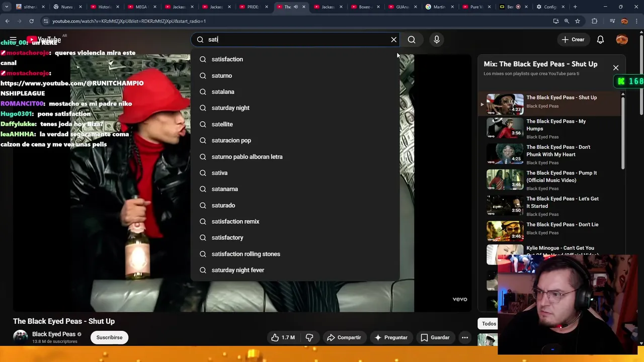Close the Mix playlist panel
644x362 pixels.
tap(615, 67)
